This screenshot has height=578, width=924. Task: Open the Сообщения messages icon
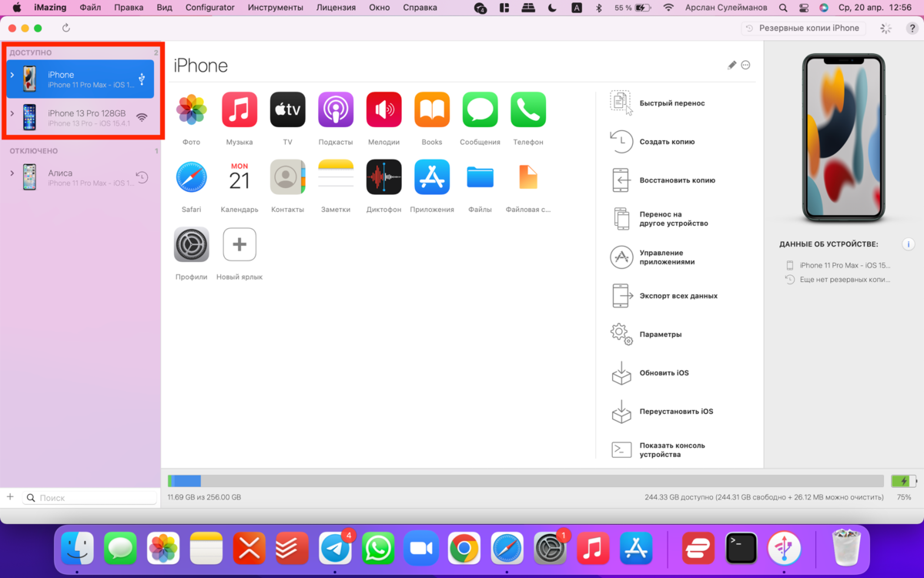click(480, 109)
